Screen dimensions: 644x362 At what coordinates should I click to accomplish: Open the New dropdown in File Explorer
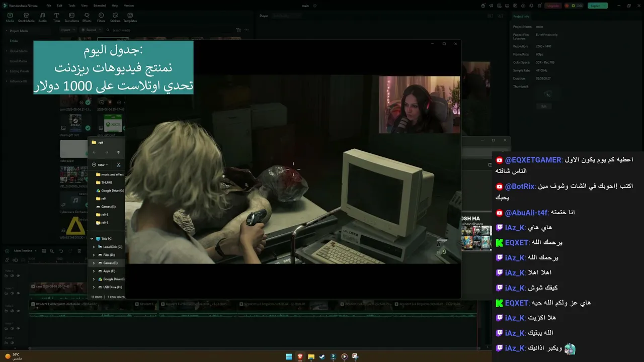[100, 165]
